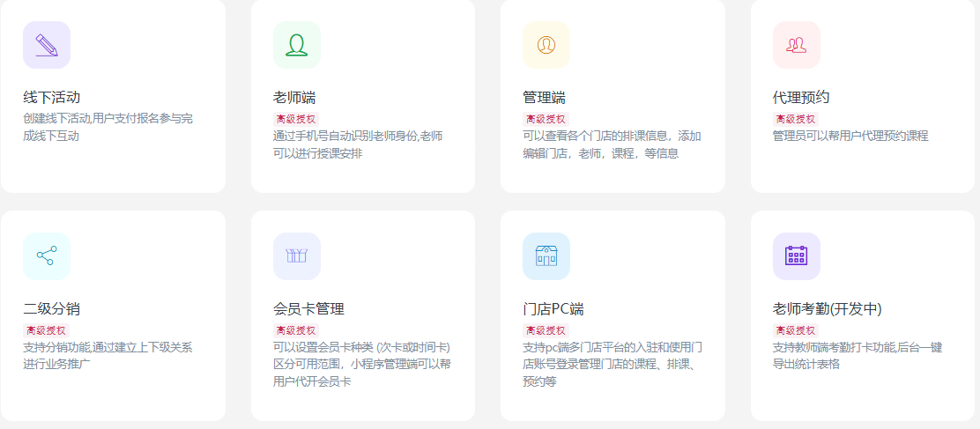Open the 老师端 feature title
980x429 pixels.
tap(294, 97)
